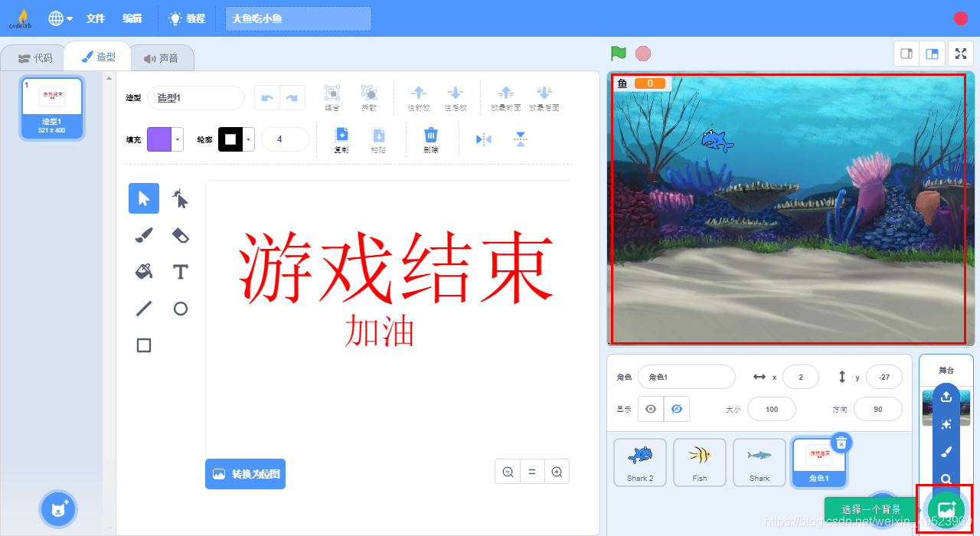
Task: Select the Fill bucket tool
Action: coord(144,272)
